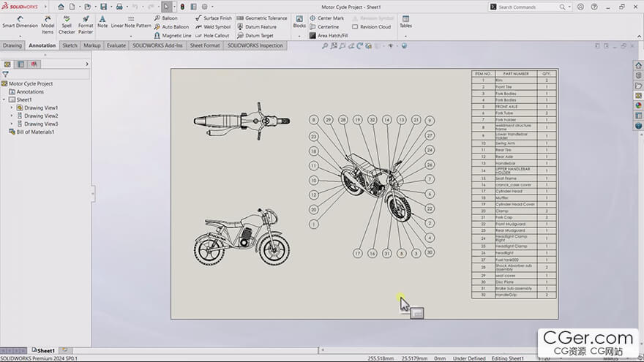Open the Sheet Format tab
The image size is (644, 362).
[204, 45]
